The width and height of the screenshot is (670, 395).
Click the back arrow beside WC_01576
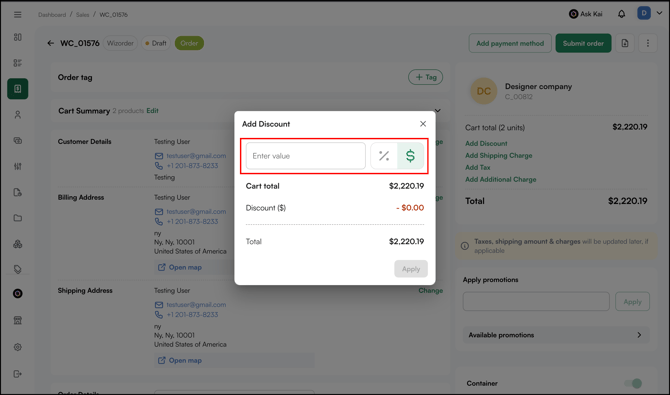click(x=50, y=43)
